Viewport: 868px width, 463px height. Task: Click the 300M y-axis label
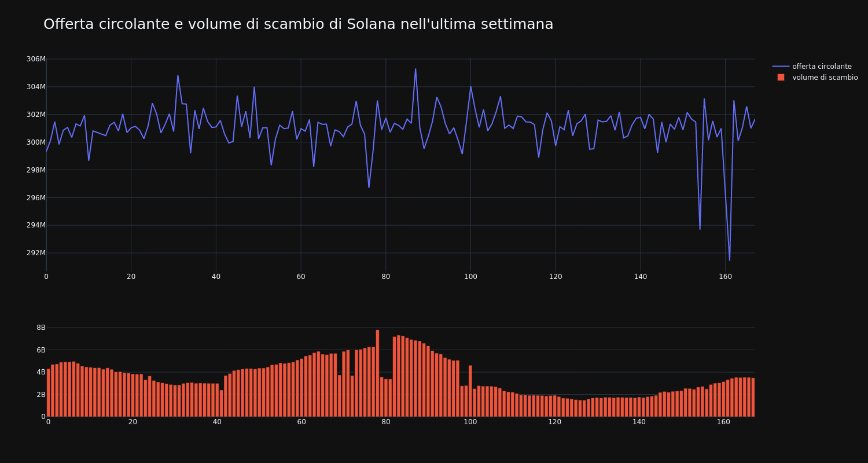[36, 142]
